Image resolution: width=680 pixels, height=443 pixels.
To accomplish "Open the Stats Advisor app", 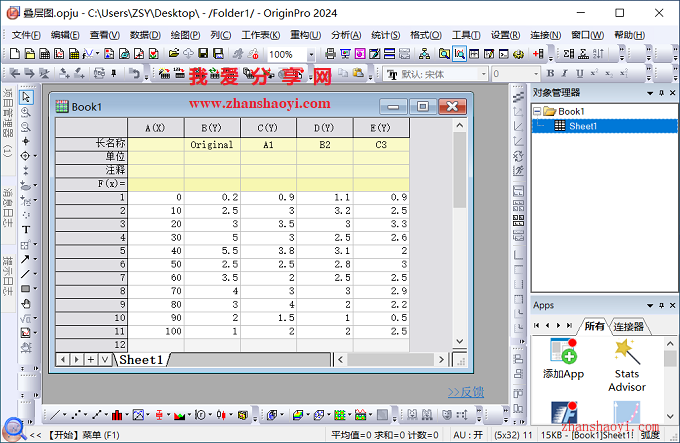I will click(x=627, y=366).
